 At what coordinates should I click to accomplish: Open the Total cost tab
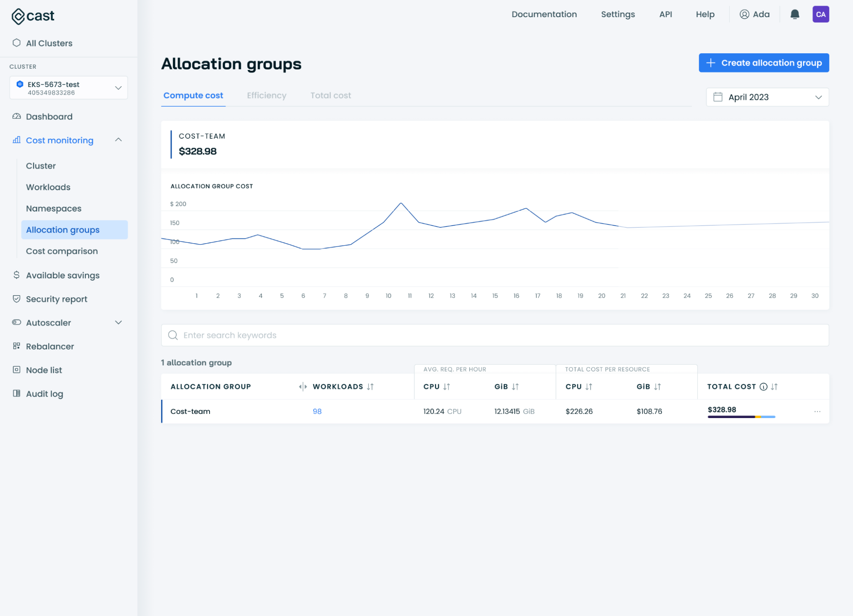330,95
